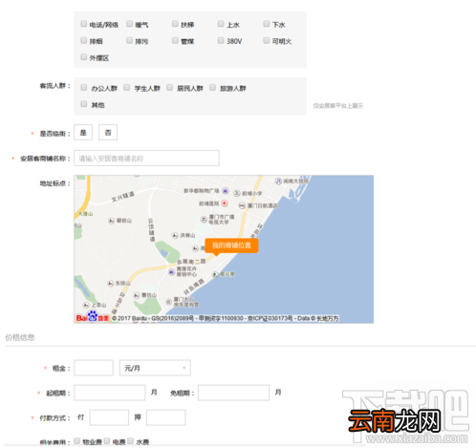Click the 黄厝花卉展销中心 purple icon
This screenshot has height=448, width=476.
[x=171, y=272]
